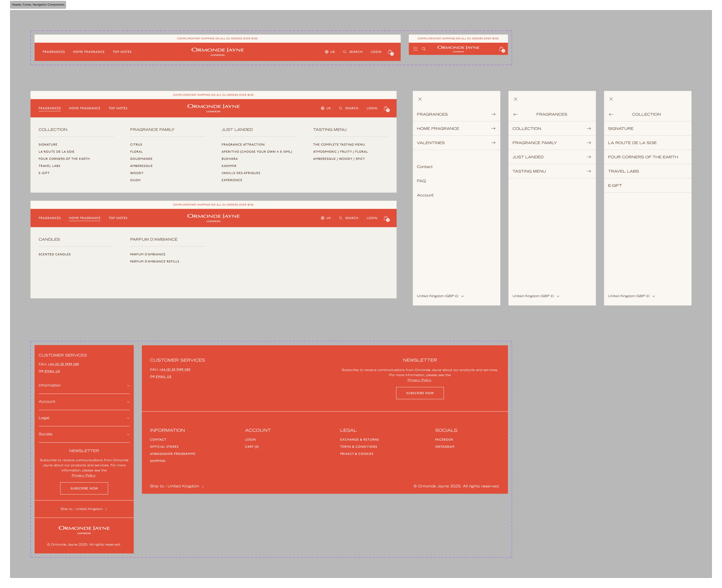Viewport: 722px width, 588px height.
Task: Open Ship to : United Kingdom in the mobile footer
Action: (x=84, y=509)
